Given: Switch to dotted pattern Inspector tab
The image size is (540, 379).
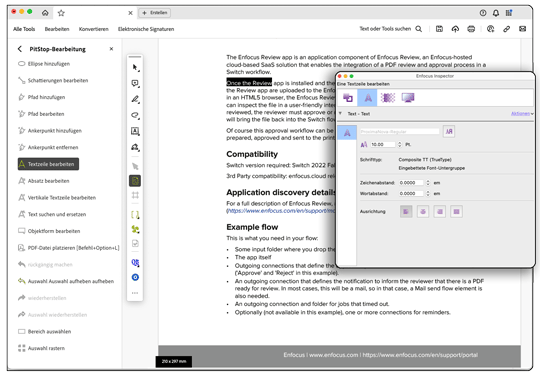Looking at the screenshot, I should [388, 98].
